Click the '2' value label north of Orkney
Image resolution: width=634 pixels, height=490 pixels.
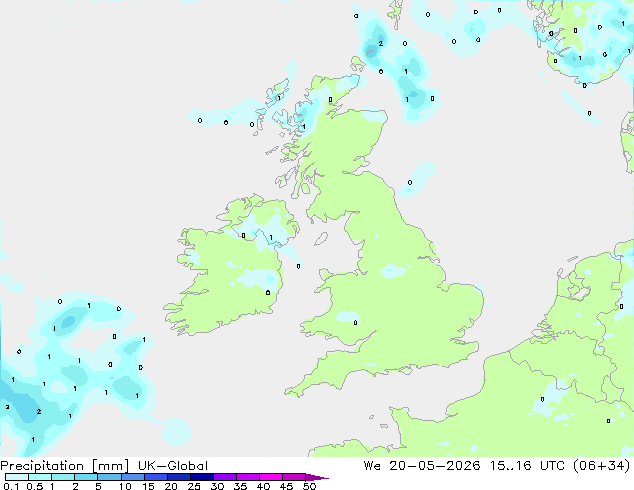click(380, 43)
